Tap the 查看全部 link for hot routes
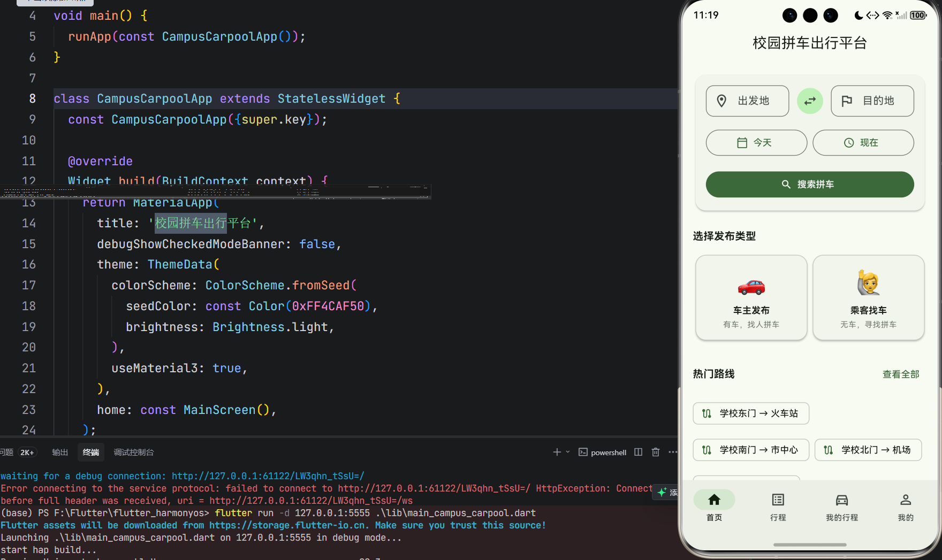Viewport: 942px width, 560px height. click(x=901, y=374)
